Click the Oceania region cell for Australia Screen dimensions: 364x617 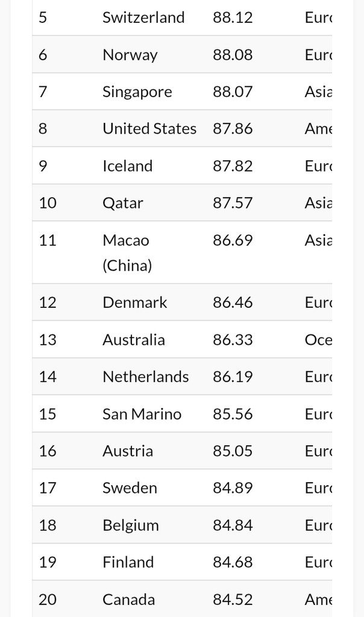tap(318, 340)
